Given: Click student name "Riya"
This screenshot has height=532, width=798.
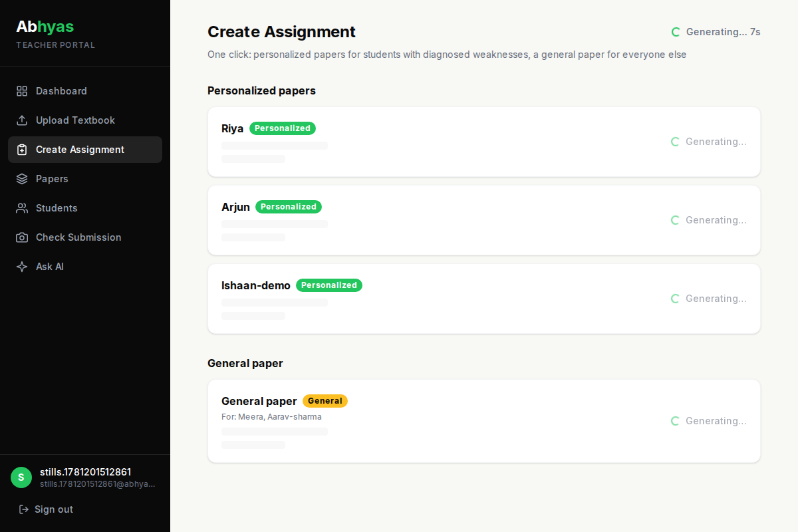Looking at the screenshot, I should [x=233, y=128].
